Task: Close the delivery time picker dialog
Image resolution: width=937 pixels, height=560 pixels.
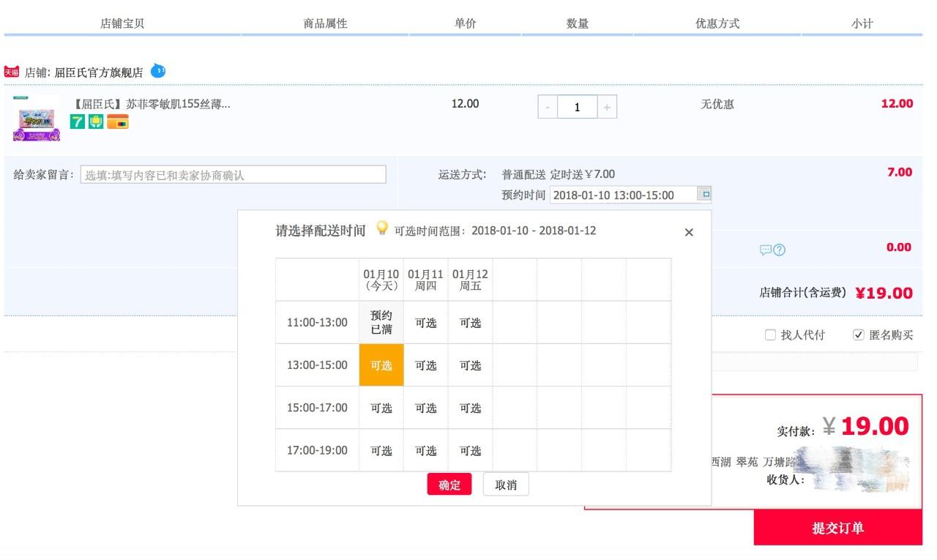Action: (689, 232)
